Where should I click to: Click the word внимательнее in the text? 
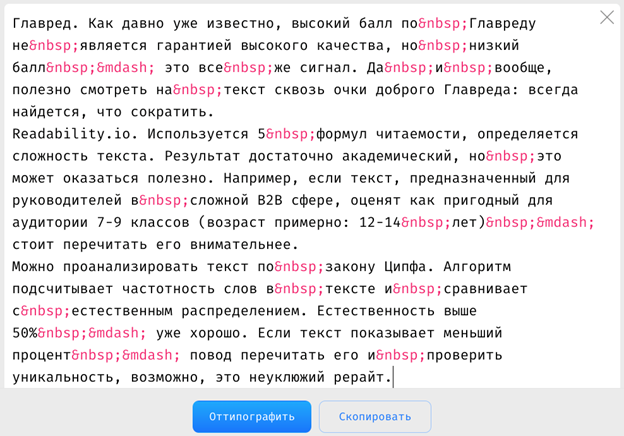[x=240, y=245]
